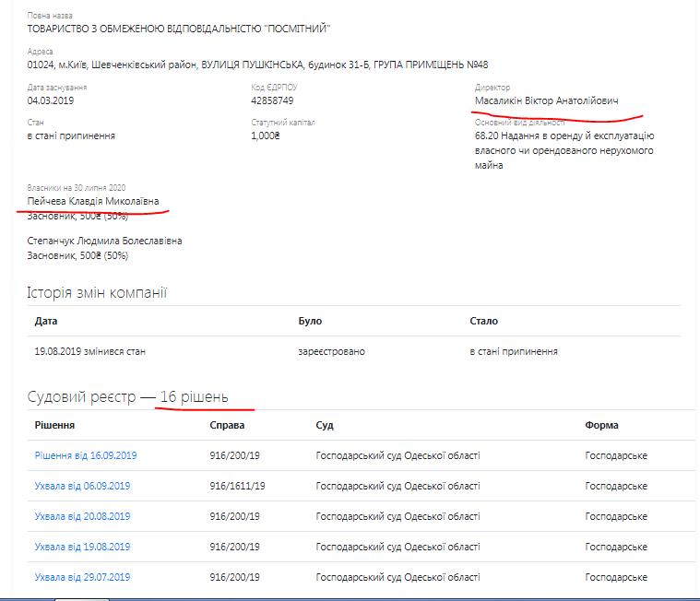The width and height of the screenshot is (700, 601).
Task: Click case number 916/1611/19
Action: click(x=238, y=486)
